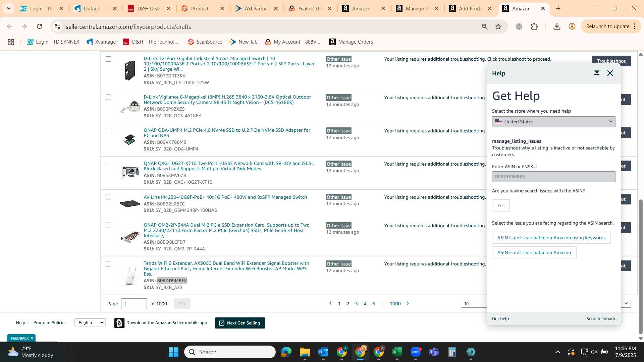Viewport: 644px width, 362px height.
Task: Close the Outage browser tab
Action: pos(115,8)
